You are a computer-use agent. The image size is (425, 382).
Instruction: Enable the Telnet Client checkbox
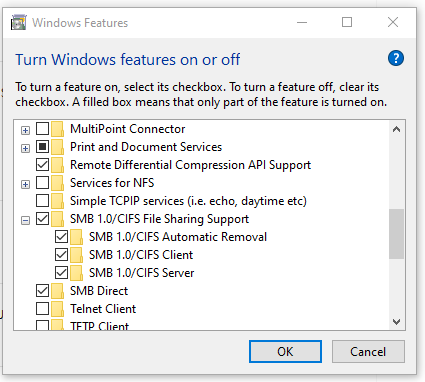point(42,309)
